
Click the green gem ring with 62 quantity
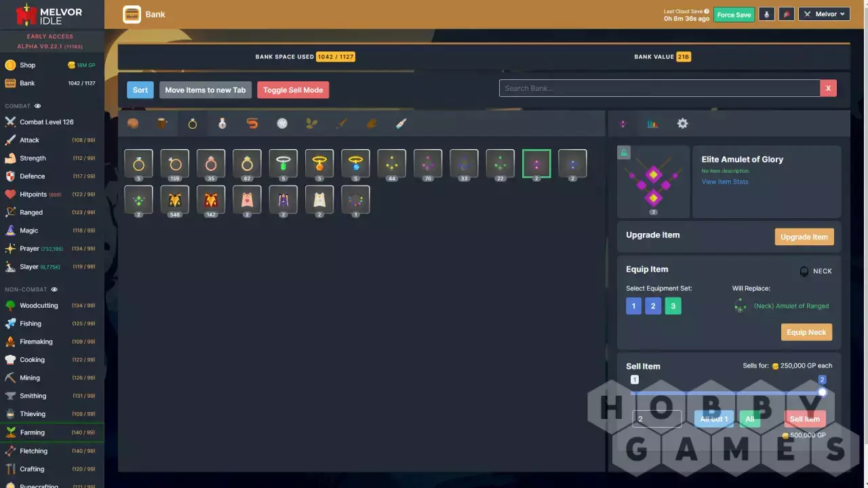point(247,164)
